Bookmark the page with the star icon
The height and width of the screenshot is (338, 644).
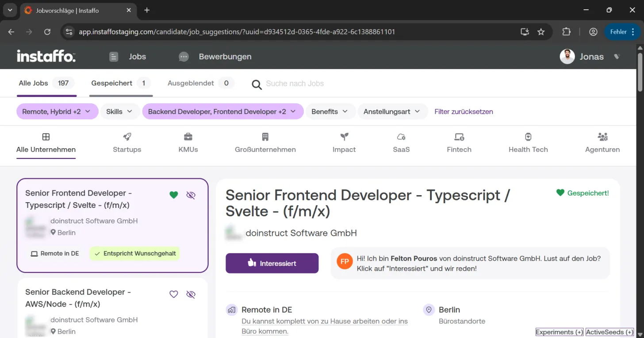coord(541,32)
